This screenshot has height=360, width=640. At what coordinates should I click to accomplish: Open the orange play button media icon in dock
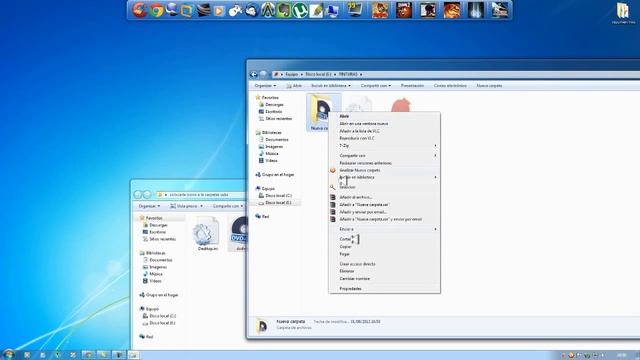tap(219, 11)
